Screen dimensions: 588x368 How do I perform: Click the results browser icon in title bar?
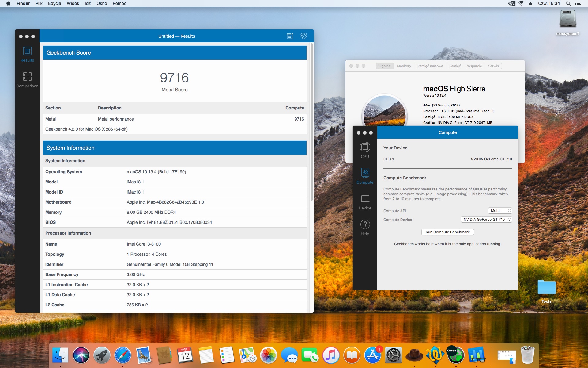click(x=290, y=36)
